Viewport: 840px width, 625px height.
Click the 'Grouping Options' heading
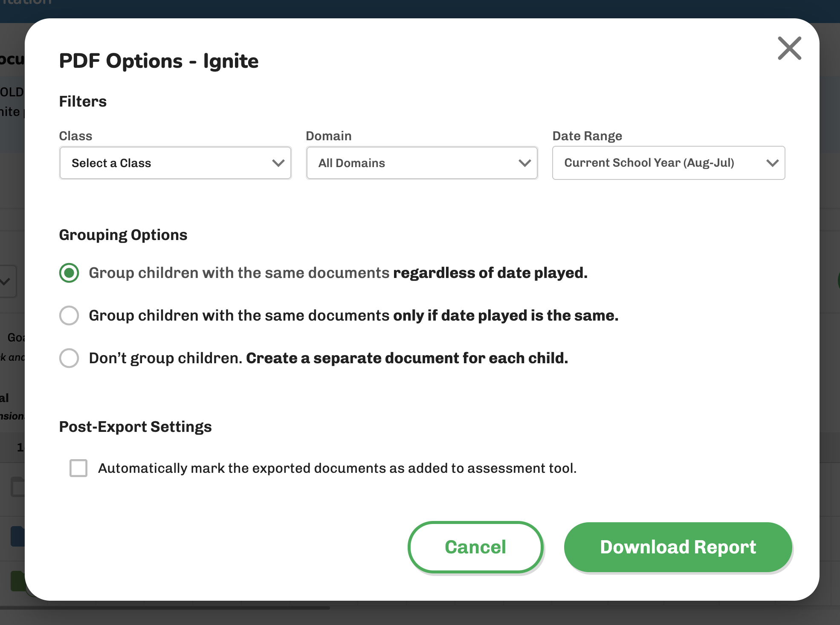[x=123, y=235]
